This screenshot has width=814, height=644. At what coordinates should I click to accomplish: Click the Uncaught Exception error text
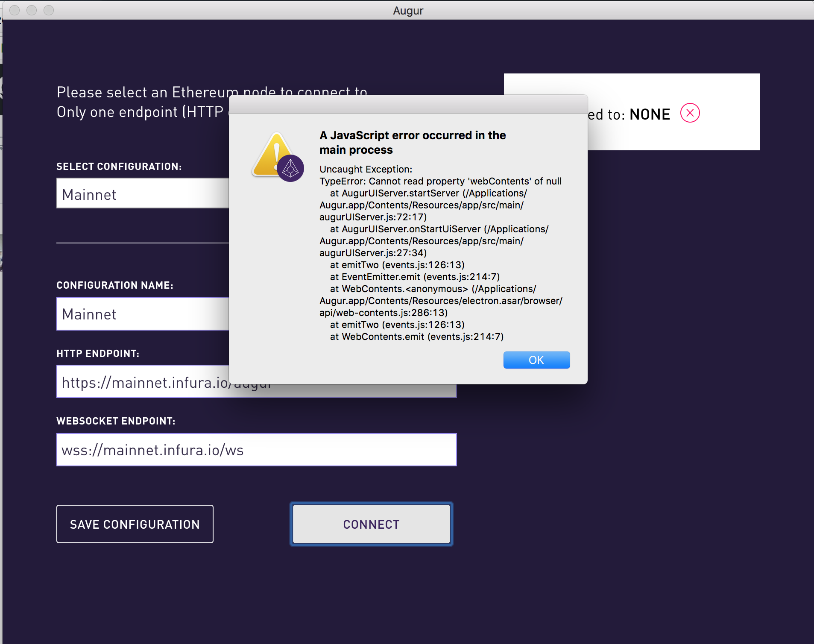click(x=366, y=169)
